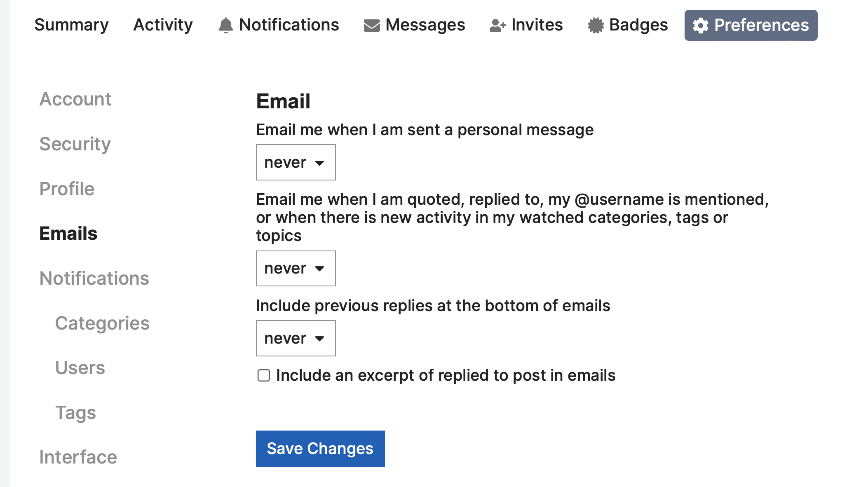Switch to the Summary tab

click(x=71, y=25)
